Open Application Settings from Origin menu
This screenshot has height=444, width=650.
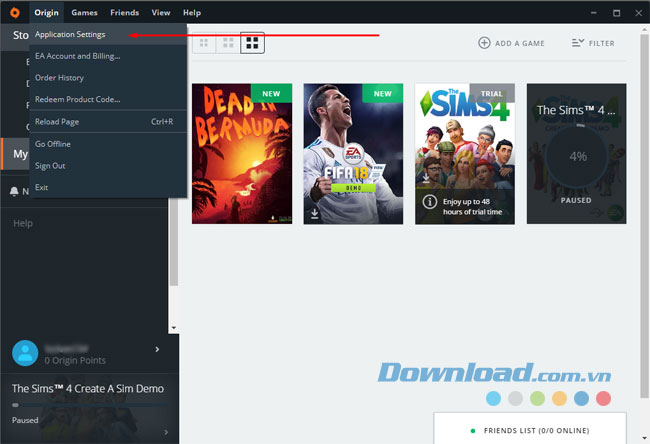(70, 35)
